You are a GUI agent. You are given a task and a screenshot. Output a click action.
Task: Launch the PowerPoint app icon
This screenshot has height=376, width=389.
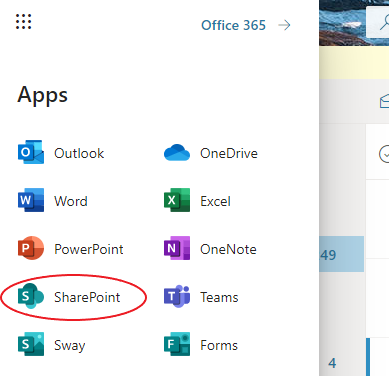click(x=31, y=248)
